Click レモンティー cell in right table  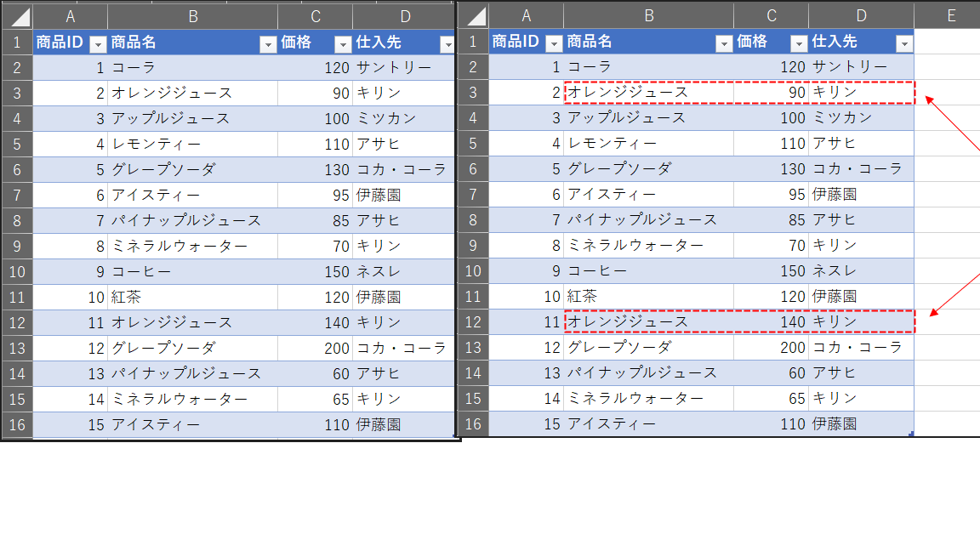click(x=649, y=144)
